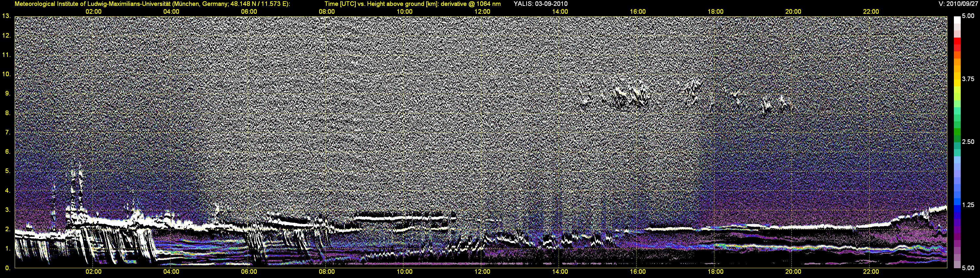Click the Meteorological Institute of Ludwig-Maximilians-Universität title
This screenshot has height=278, width=980.
(x=92, y=4)
